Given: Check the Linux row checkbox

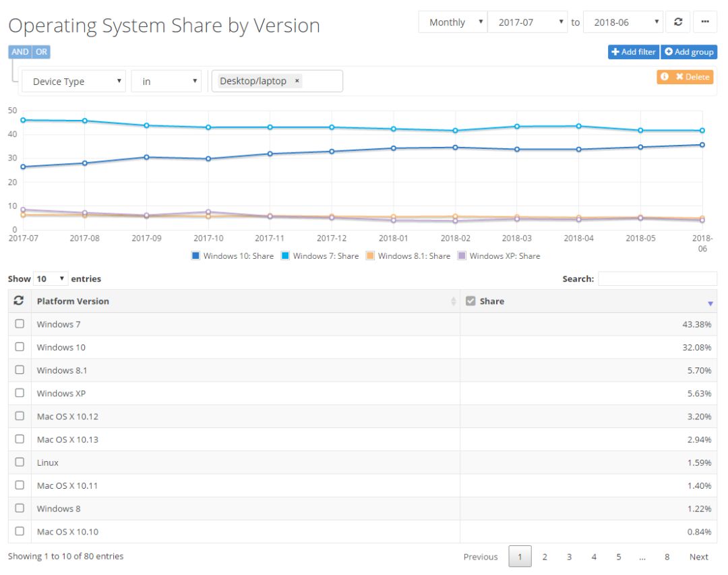Looking at the screenshot, I should coord(20,462).
